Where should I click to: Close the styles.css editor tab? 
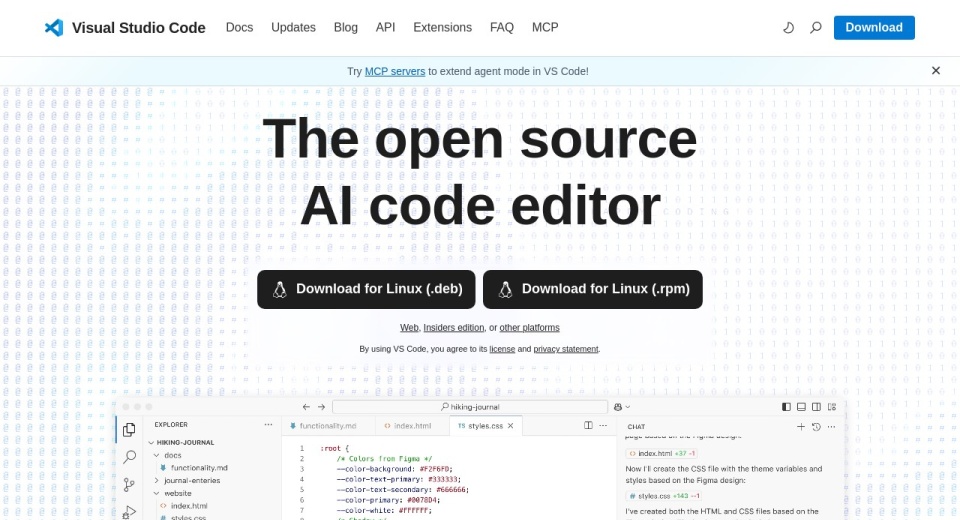pyautogui.click(x=511, y=426)
